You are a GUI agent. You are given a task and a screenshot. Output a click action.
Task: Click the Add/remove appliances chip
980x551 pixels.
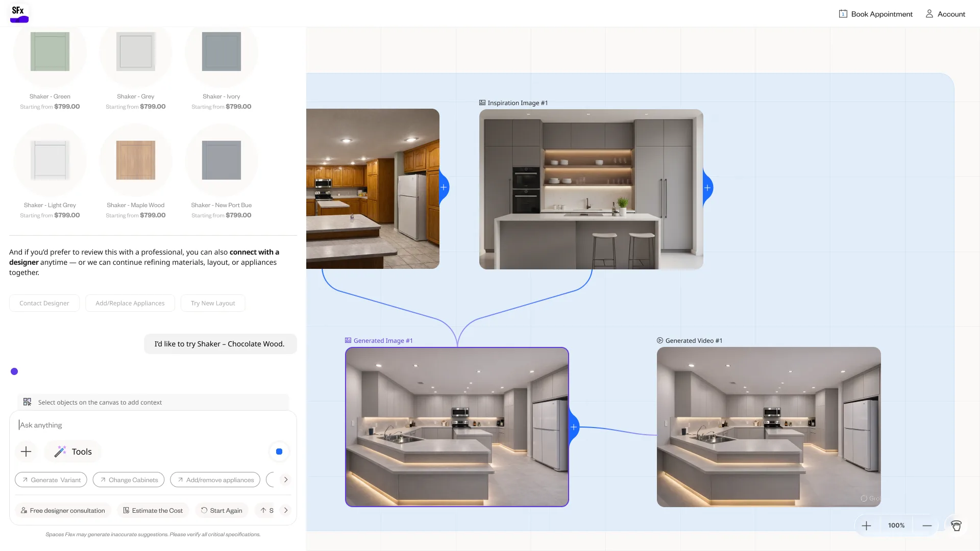pos(215,480)
